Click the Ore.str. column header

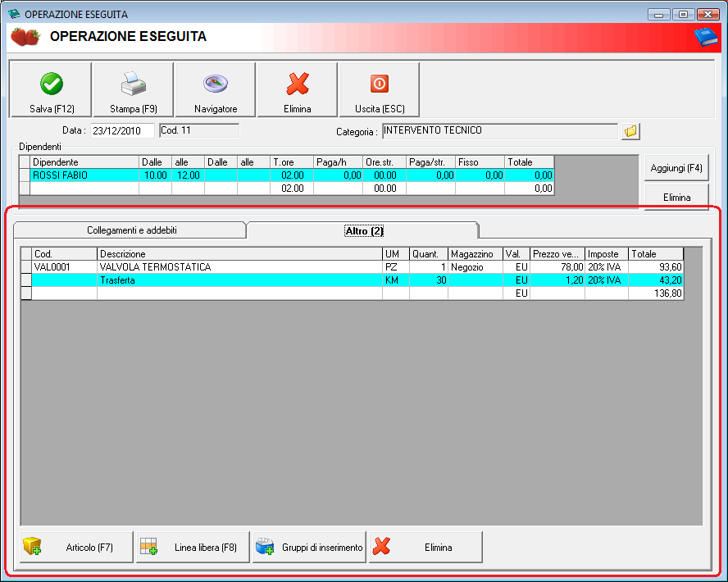click(x=384, y=162)
